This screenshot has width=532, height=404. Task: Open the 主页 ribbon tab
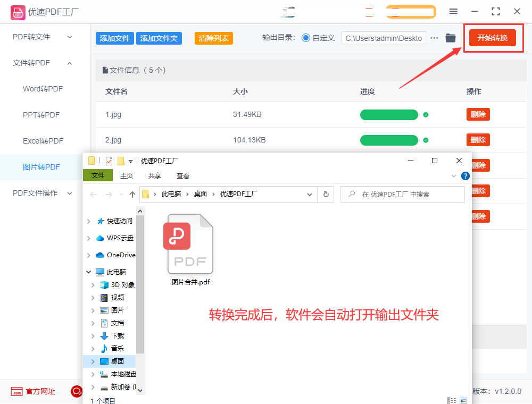click(x=127, y=175)
